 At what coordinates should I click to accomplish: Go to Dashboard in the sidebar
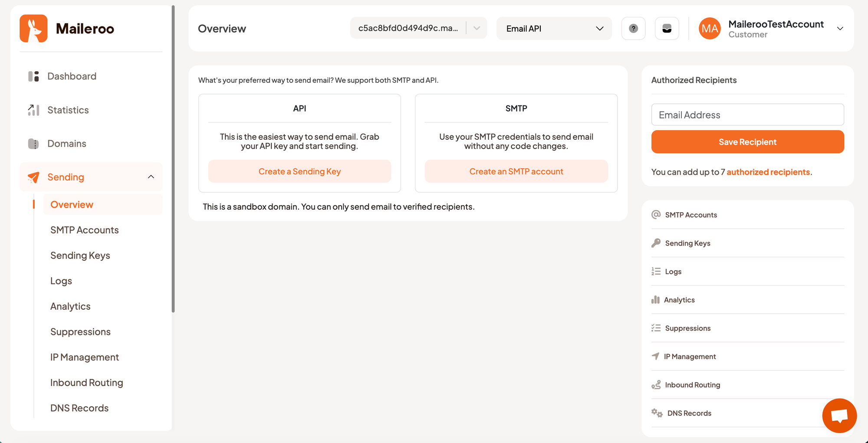[x=72, y=76]
